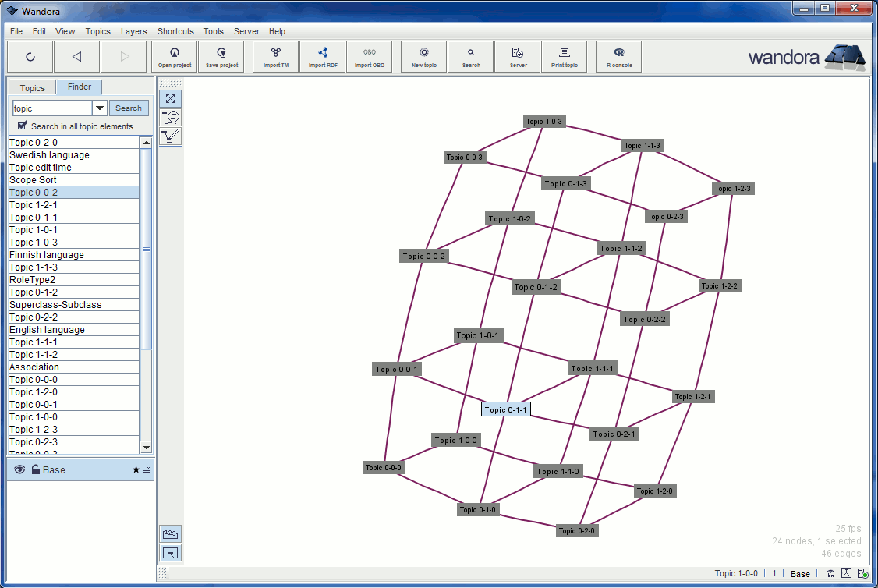Hide the Base layer with the eye toggle
Screen dimensions: 878x588
[19, 469]
